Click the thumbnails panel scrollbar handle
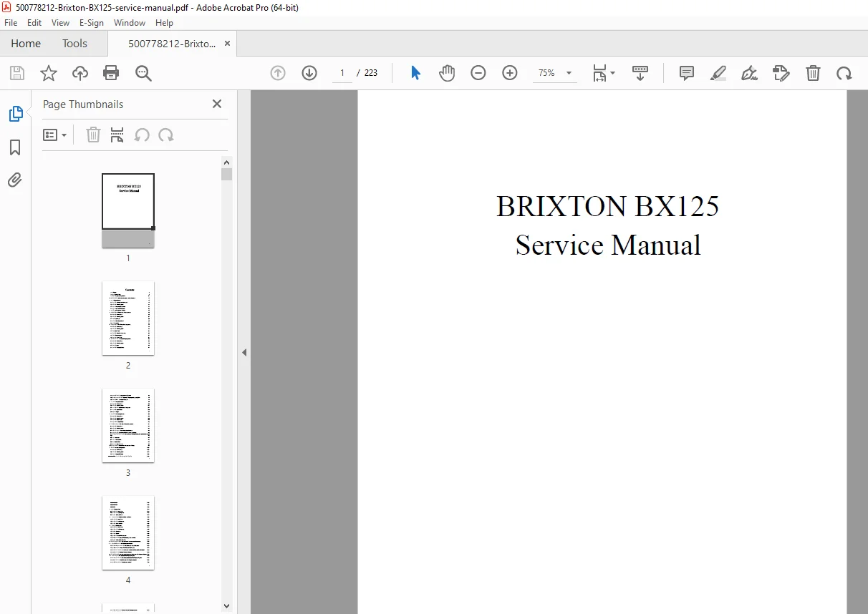This screenshot has height=614, width=868. 227,174
